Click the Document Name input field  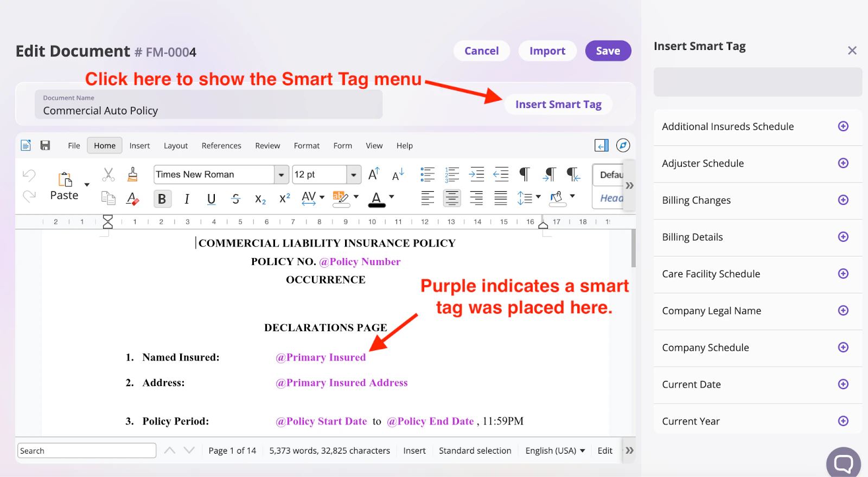(x=209, y=105)
